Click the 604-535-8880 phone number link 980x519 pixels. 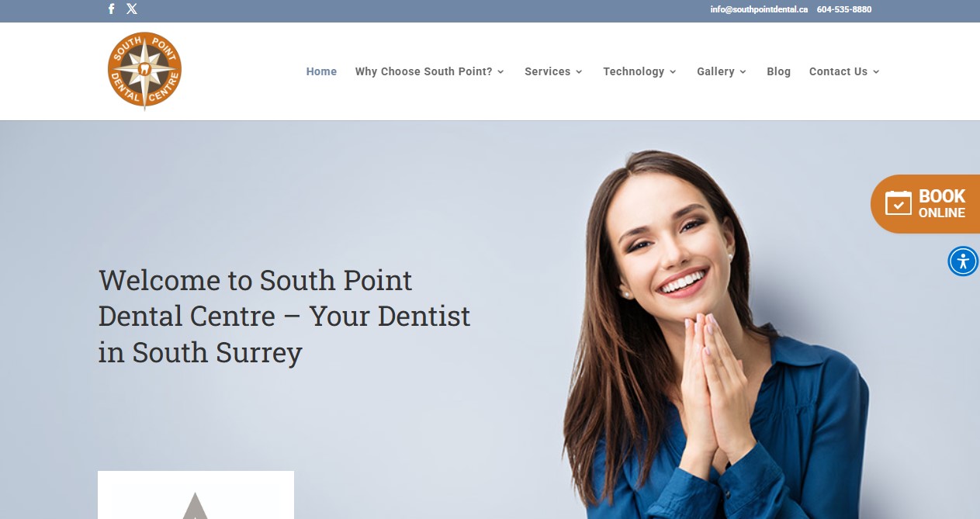coord(844,9)
